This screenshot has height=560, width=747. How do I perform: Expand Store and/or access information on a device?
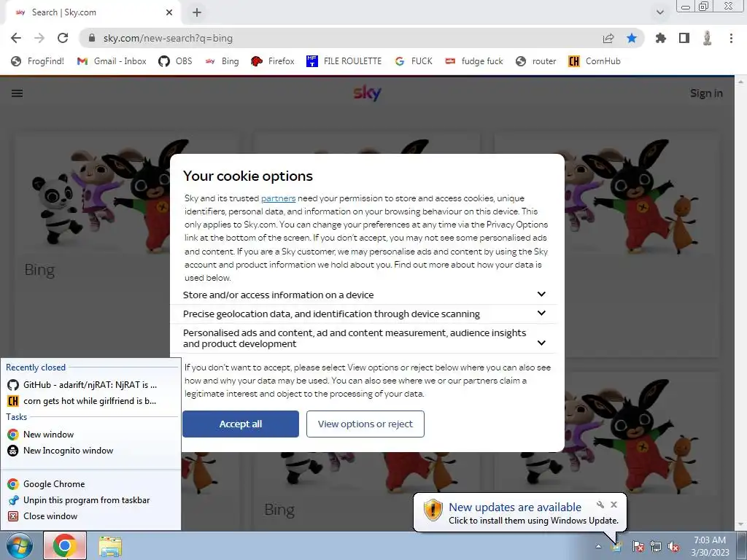click(x=363, y=295)
